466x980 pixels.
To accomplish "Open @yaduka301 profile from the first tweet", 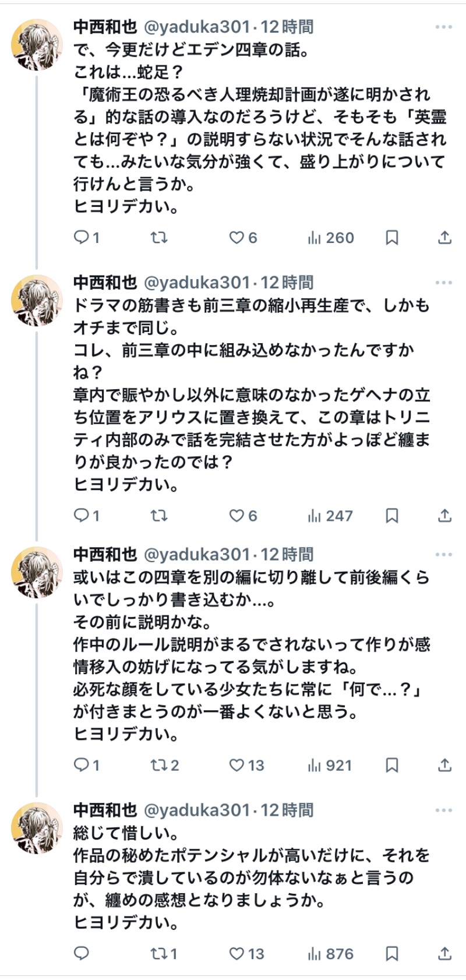I will point(196,27).
